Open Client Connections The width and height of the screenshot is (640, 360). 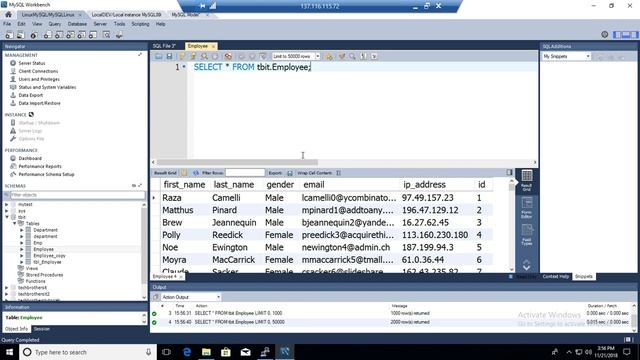pos(38,71)
